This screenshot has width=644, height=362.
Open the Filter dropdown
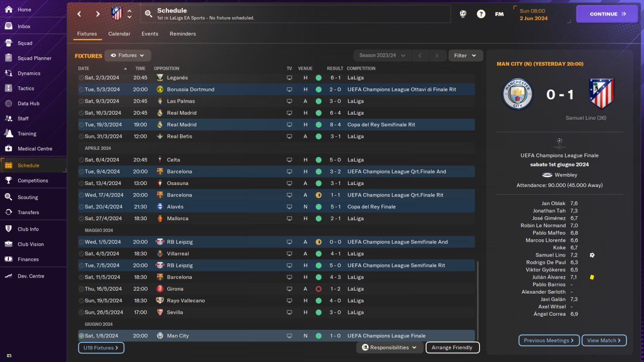pos(465,55)
